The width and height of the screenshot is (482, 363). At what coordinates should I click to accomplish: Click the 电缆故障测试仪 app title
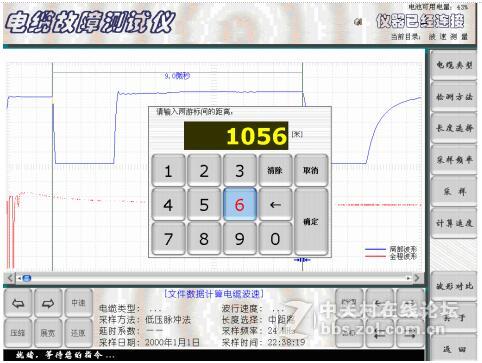[x=90, y=23]
